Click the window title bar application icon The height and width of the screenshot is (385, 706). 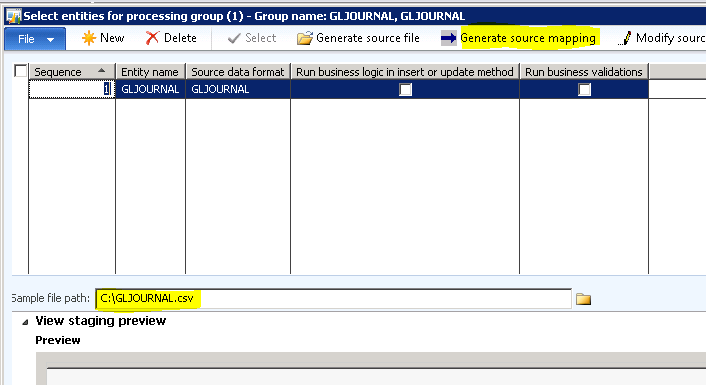14,17
